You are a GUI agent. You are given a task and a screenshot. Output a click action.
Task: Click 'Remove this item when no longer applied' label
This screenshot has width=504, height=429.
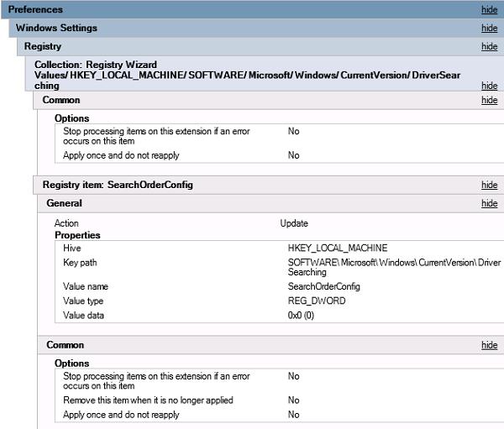(148, 400)
